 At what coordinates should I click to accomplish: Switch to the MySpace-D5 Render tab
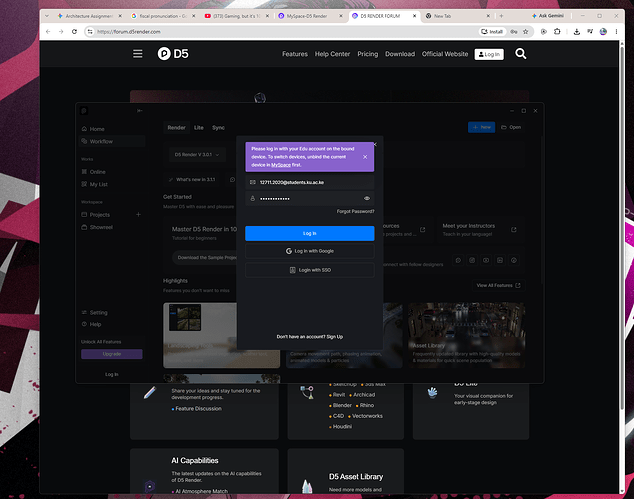point(310,16)
